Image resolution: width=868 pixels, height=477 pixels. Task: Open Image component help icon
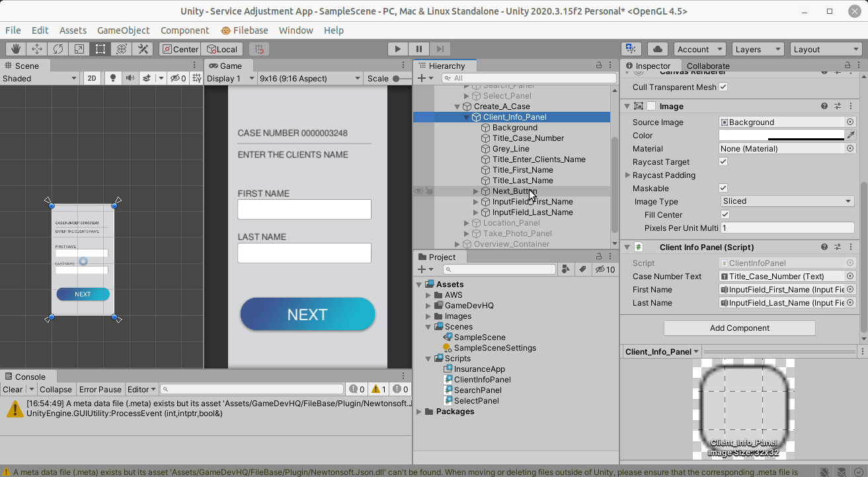(x=824, y=106)
